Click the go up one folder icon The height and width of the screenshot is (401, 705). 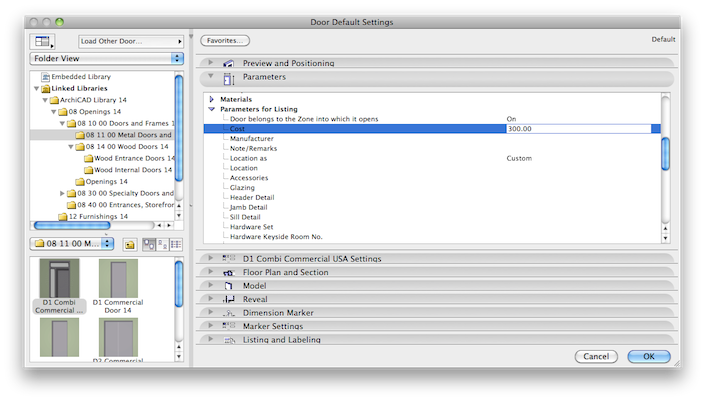click(130, 245)
